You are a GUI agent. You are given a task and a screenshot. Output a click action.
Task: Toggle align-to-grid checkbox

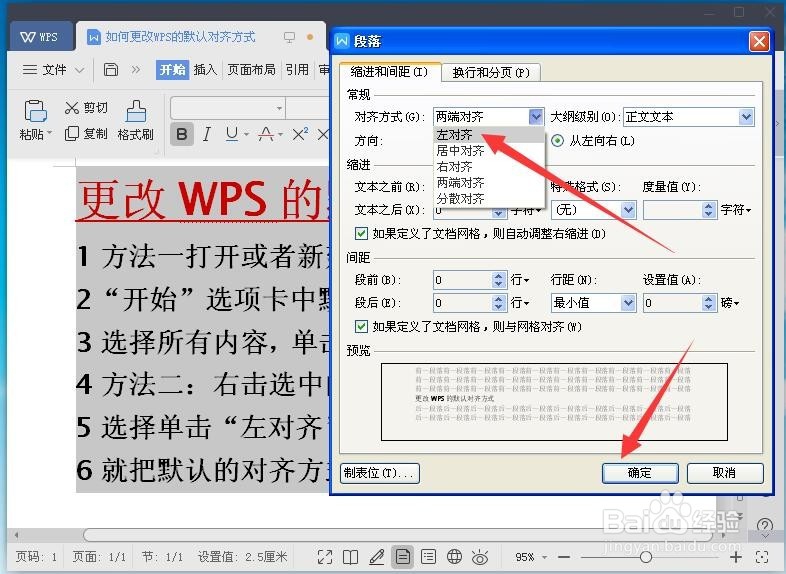point(361,327)
